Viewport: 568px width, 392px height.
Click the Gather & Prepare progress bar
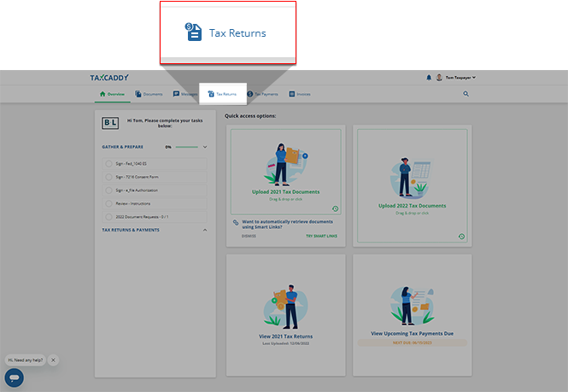(186, 147)
